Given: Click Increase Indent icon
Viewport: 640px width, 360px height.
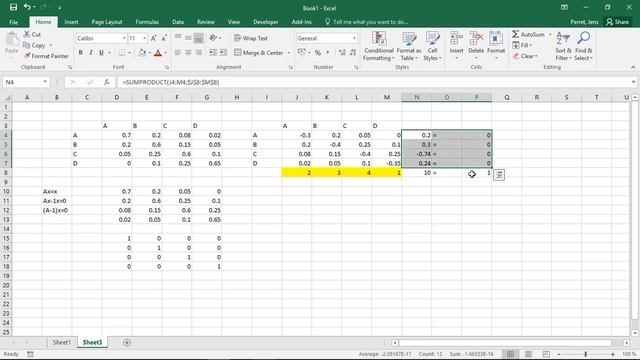Looking at the screenshot, I should pos(223,53).
